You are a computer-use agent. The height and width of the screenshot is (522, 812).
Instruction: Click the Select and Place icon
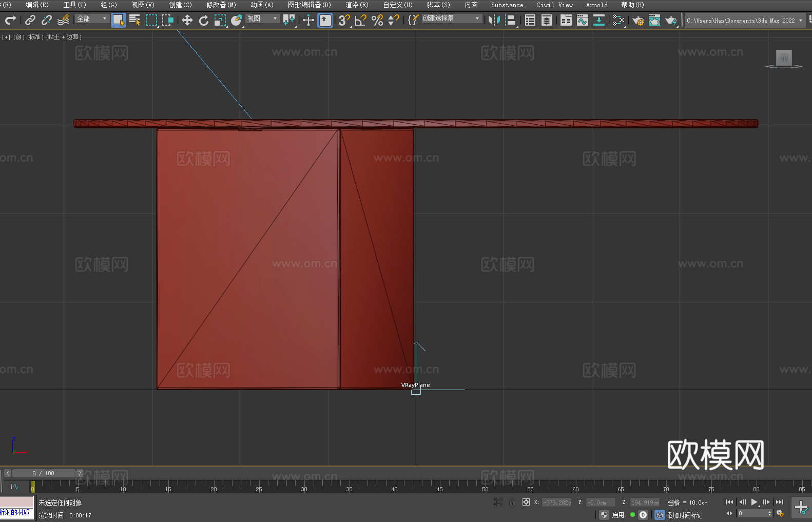tap(237, 20)
